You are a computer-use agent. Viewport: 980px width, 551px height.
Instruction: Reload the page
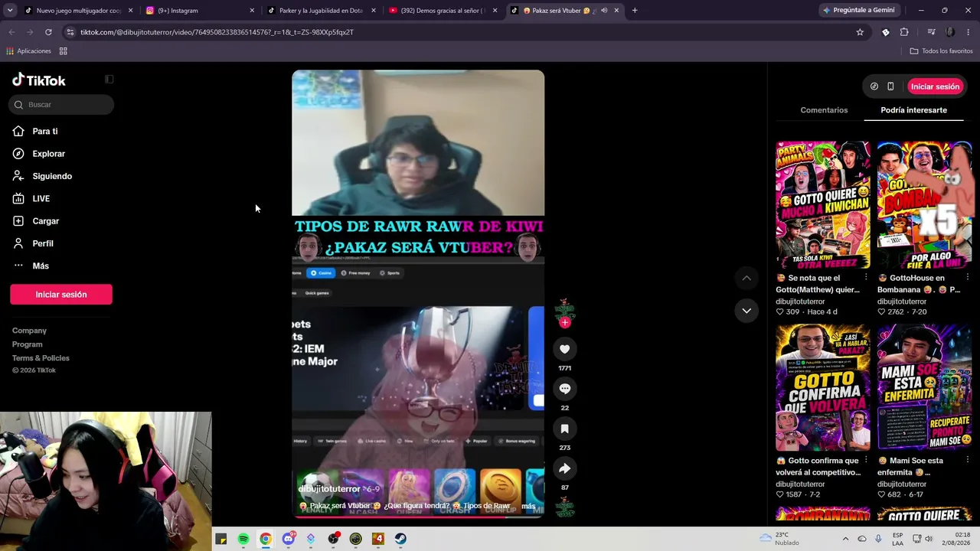[x=48, y=32]
